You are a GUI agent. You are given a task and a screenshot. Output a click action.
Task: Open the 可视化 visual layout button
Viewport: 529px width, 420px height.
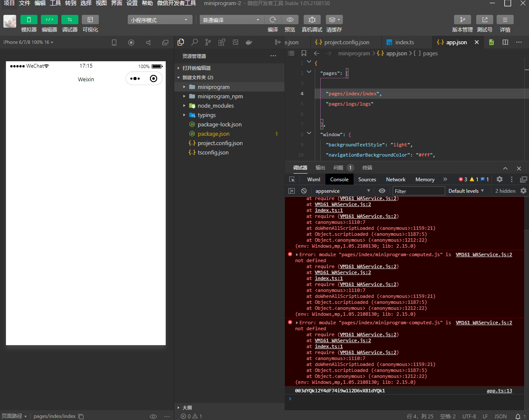pyautogui.click(x=90, y=20)
